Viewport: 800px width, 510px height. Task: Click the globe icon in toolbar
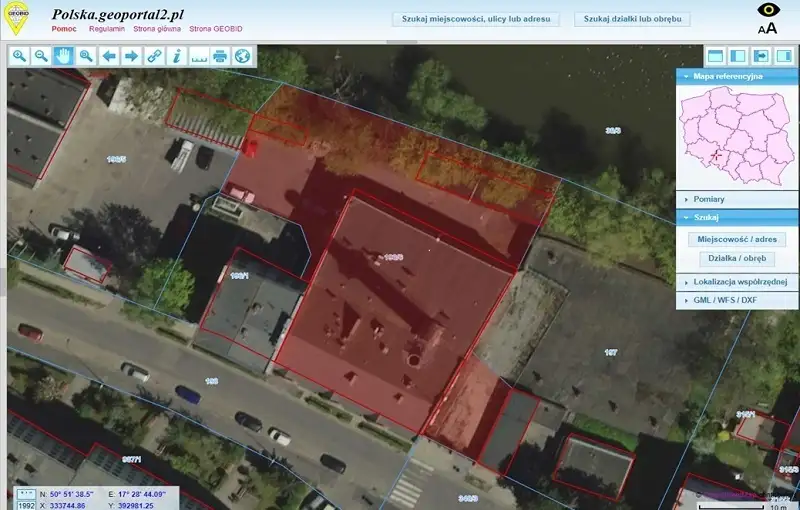(242, 56)
